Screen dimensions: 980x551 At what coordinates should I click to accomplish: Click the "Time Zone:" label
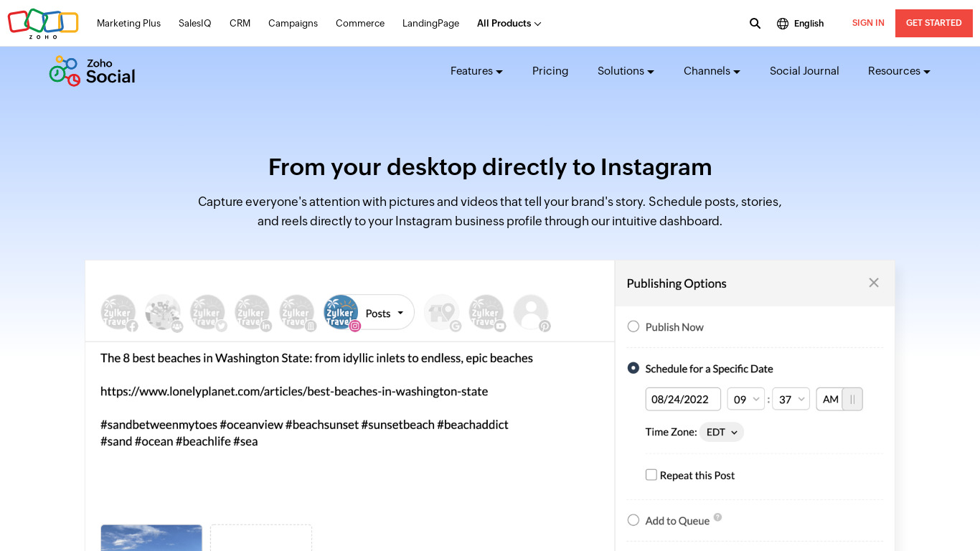(x=671, y=432)
